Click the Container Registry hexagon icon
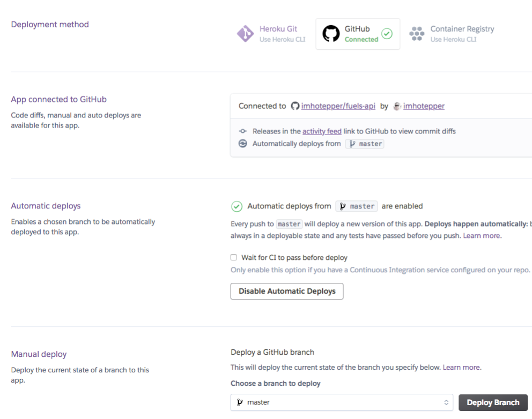The height and width of the screenshot is (419, 532). pyautogui.click(x=417, y=34)
